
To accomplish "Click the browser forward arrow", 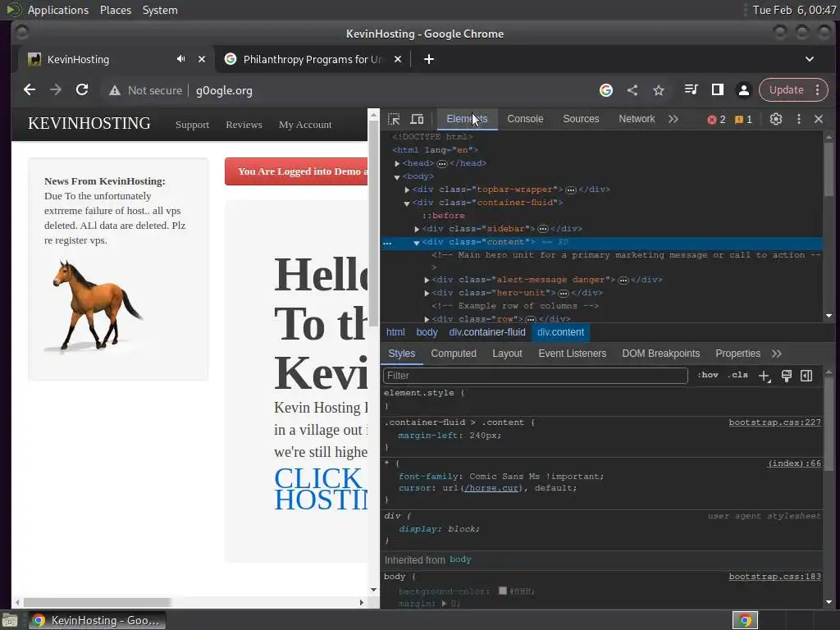I will 56,90.
